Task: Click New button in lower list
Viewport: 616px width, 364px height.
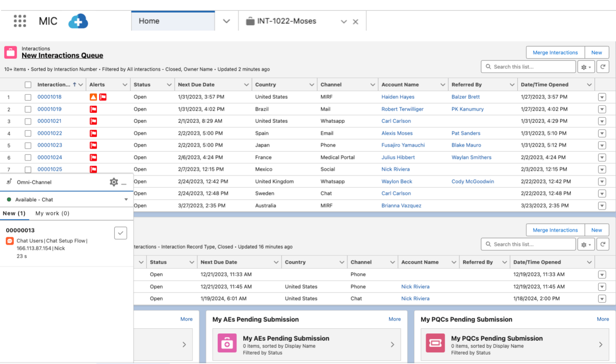Action: 596,230
